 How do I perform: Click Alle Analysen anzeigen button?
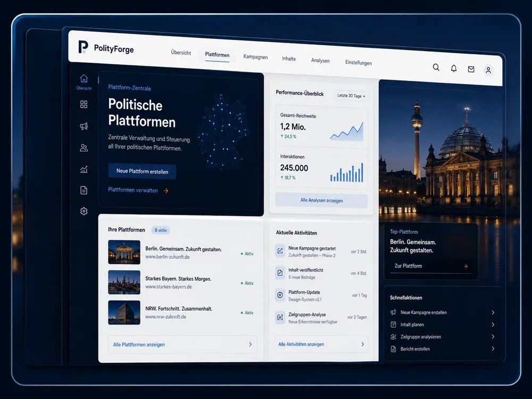tap(321, 200)
